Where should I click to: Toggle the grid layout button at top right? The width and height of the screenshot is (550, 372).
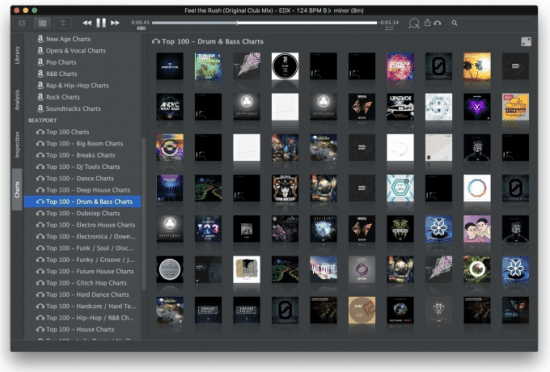526,41
